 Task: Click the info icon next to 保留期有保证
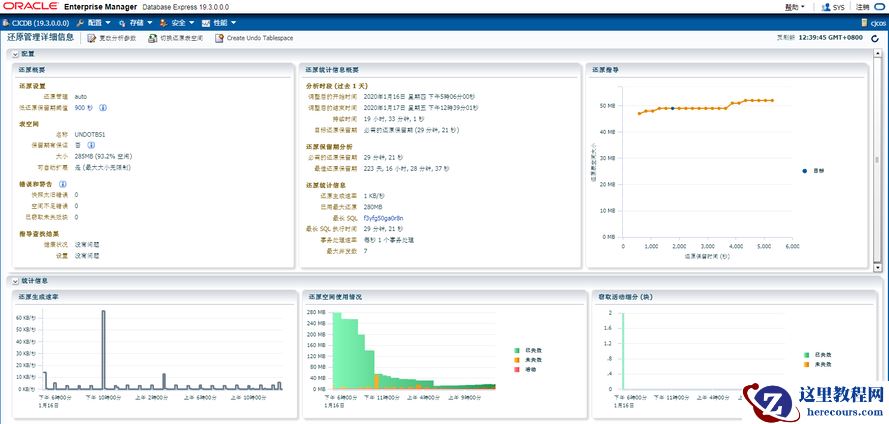(91, 145)
